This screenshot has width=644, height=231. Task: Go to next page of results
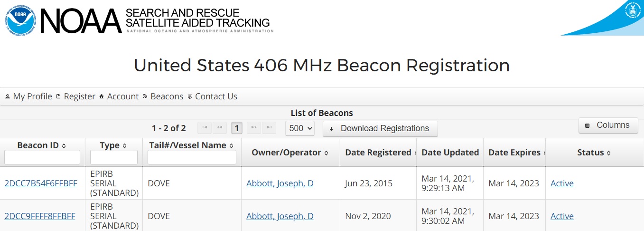click(254, 128)
